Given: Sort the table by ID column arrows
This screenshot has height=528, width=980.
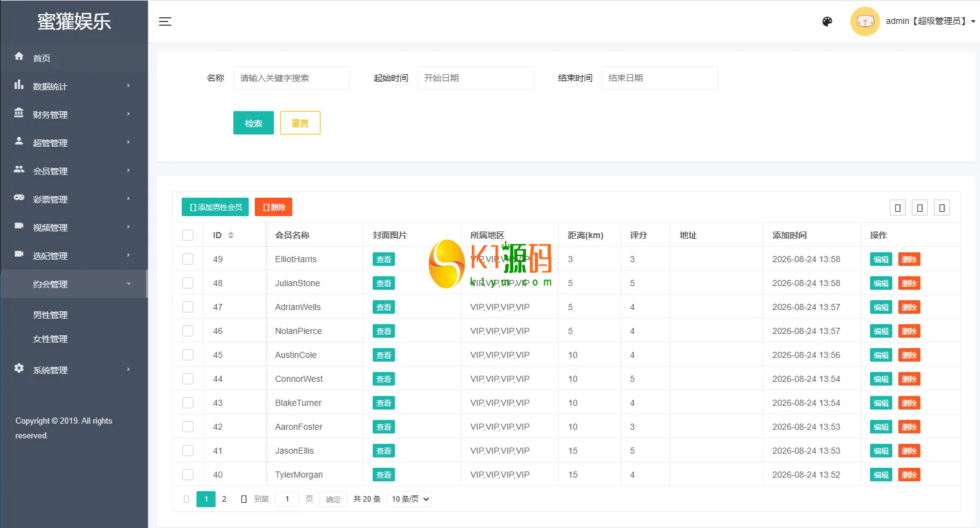Looking at the screenshot, I should (231, 235).
